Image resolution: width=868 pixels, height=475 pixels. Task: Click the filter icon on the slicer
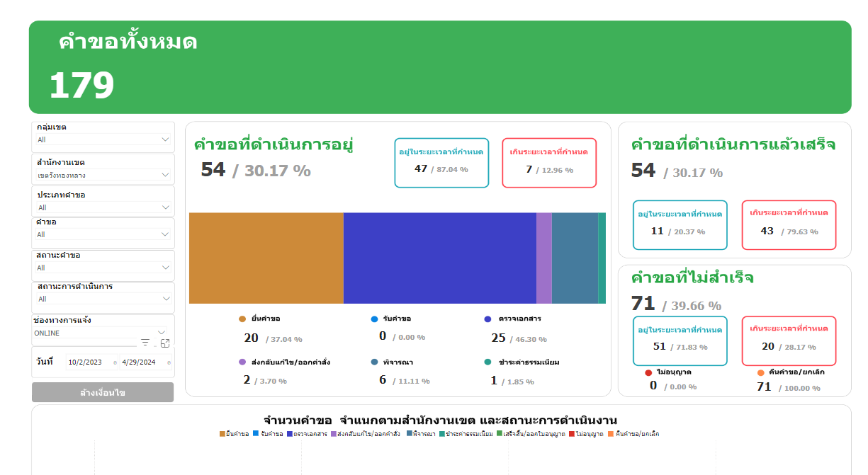pos(145,343)
